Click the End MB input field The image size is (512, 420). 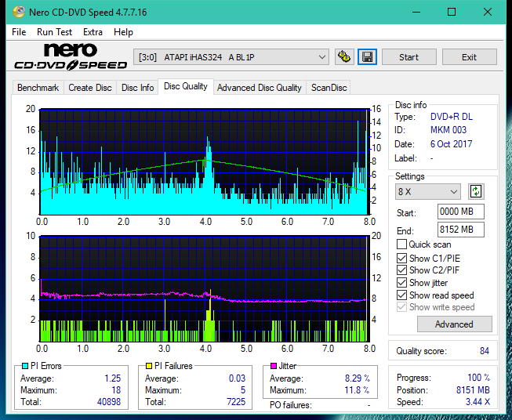click(460, 230)
